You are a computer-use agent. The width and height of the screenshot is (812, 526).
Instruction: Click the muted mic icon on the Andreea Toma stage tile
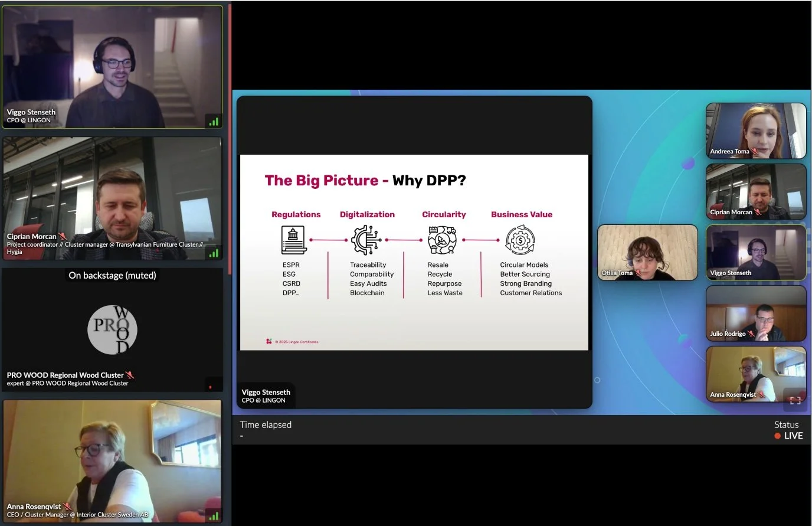[755, 152]
